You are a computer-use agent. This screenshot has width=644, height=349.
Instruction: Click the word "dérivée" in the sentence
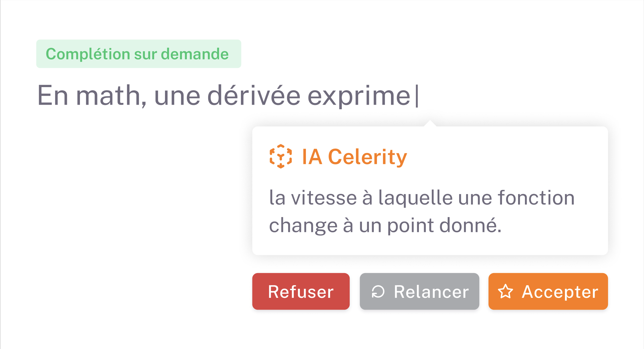click(x=254, y=96)
